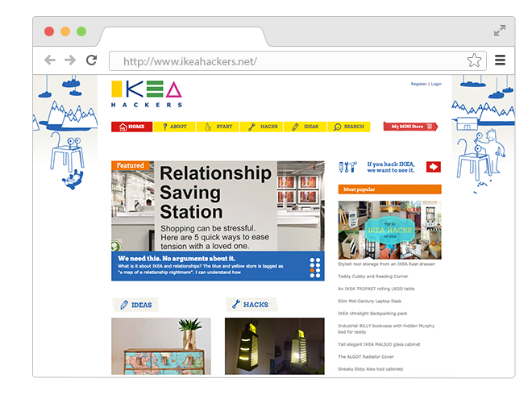This screenshot has width=532, height=395.
Task: Open the browser hamburger menu
Action: click(x=500, y=60)
